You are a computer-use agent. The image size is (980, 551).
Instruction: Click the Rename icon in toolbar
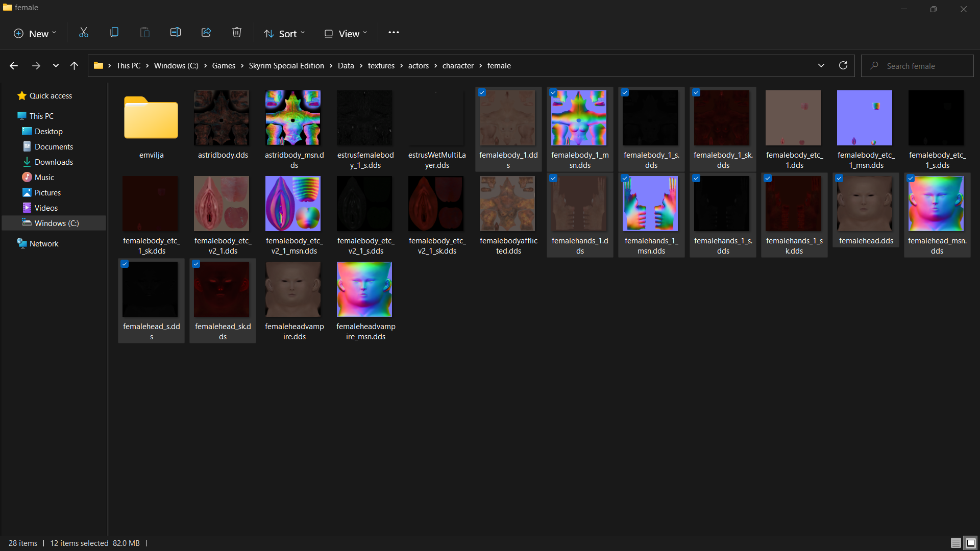pos(176,33)
